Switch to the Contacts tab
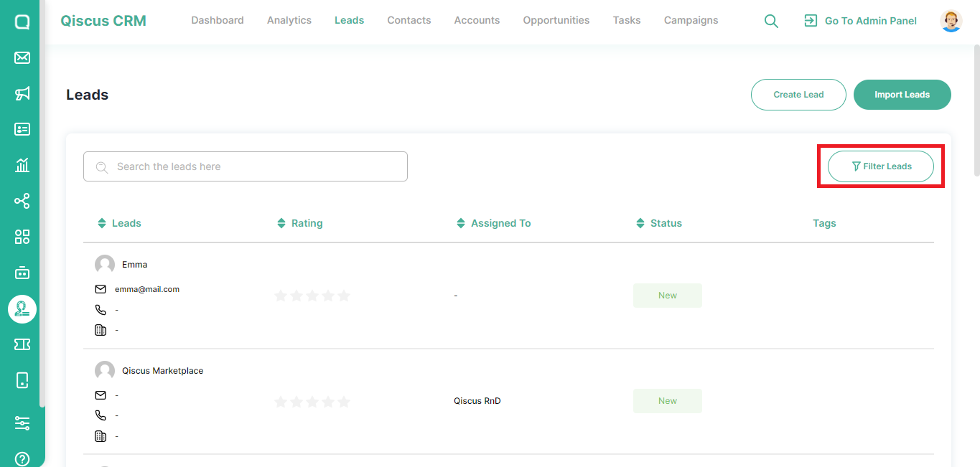Viewport: 980px width, 467px height. (409, 20)
